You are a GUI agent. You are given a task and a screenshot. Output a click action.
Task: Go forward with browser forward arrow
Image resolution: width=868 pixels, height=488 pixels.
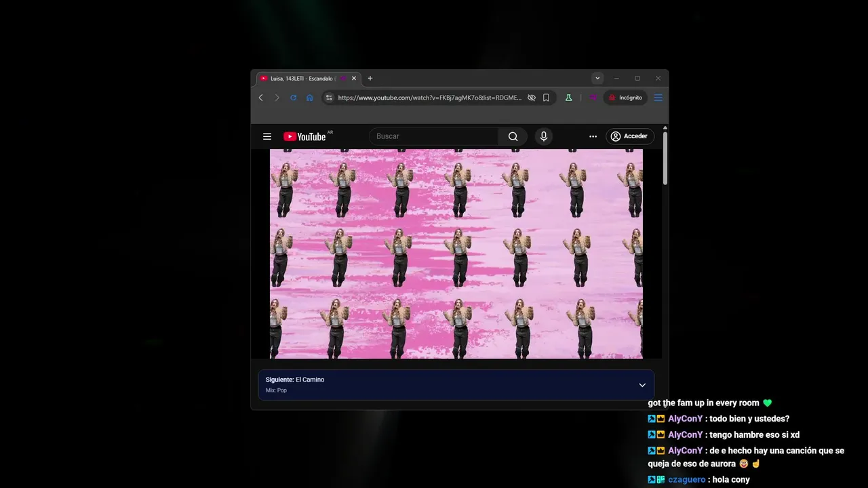[277, 98]
